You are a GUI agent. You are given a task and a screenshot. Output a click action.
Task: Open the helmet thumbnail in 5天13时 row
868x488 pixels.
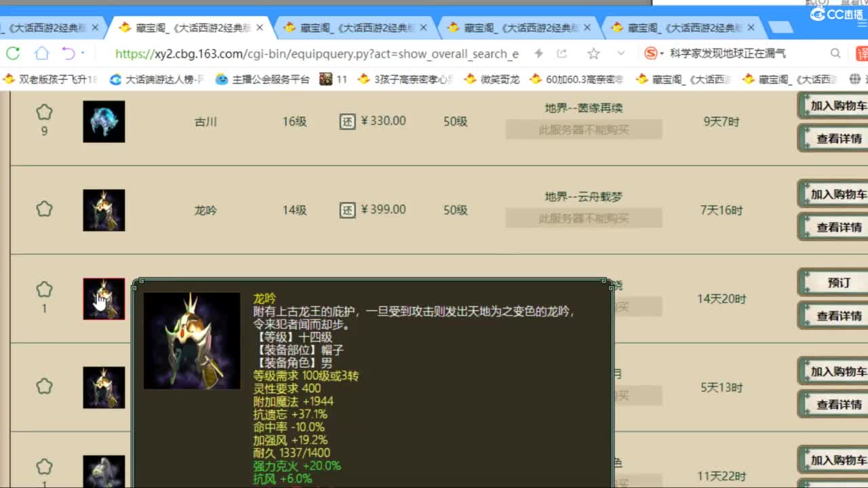104,388
